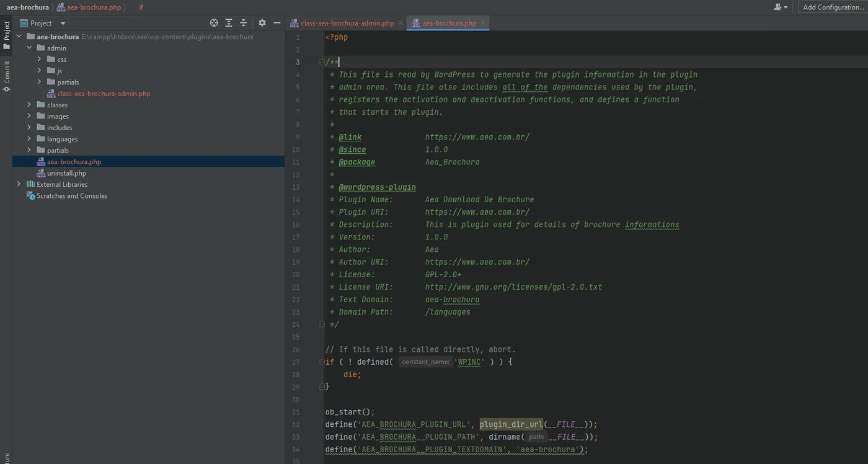Click the Add Configuration button
The width and height of the screenshot is (868, 464).
[833, 7]
